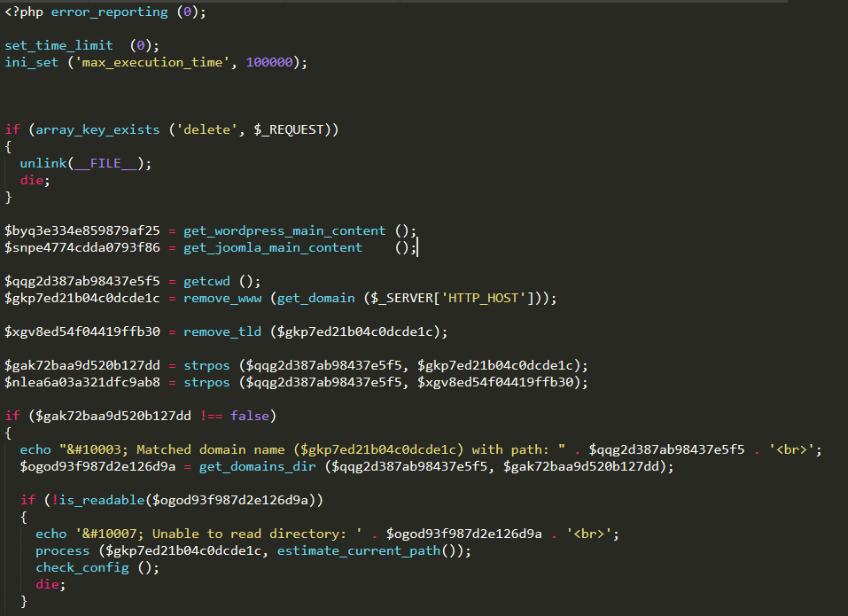Click the false keyword
Viewport: 848px width, 616px height.
pos(250,416)
